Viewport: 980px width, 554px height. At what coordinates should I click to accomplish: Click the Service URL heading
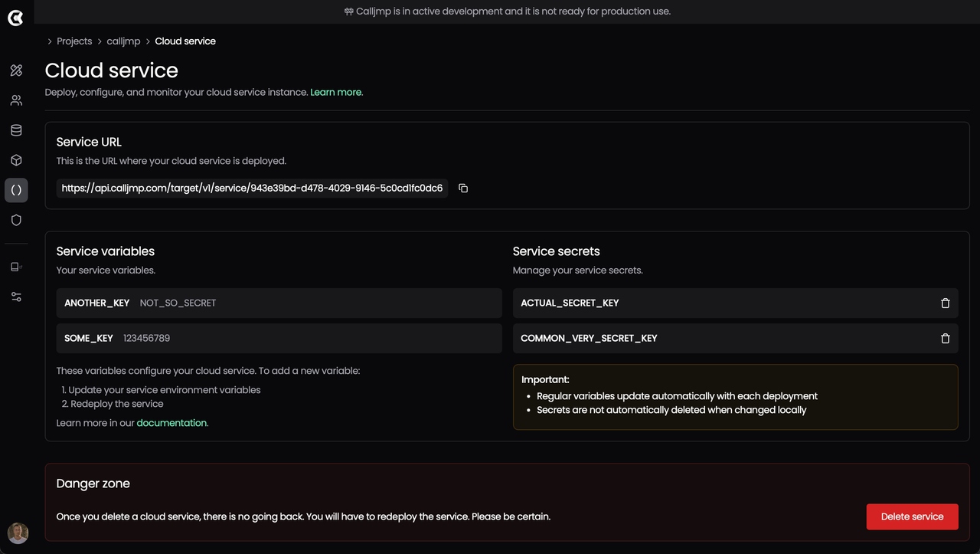click(89, 142)
